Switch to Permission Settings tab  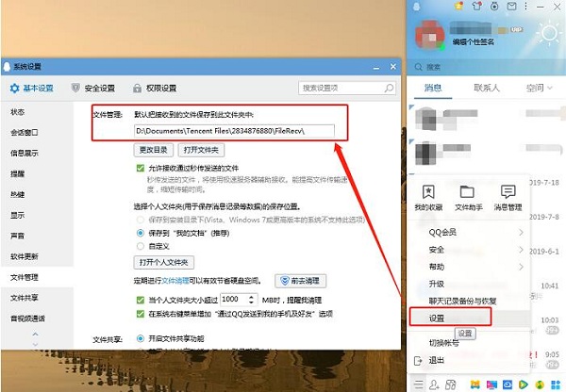point(155,89)
